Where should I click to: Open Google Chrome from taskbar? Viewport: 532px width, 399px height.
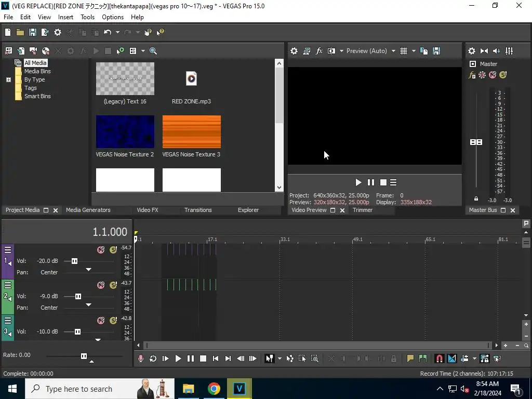tap(214, 389)
